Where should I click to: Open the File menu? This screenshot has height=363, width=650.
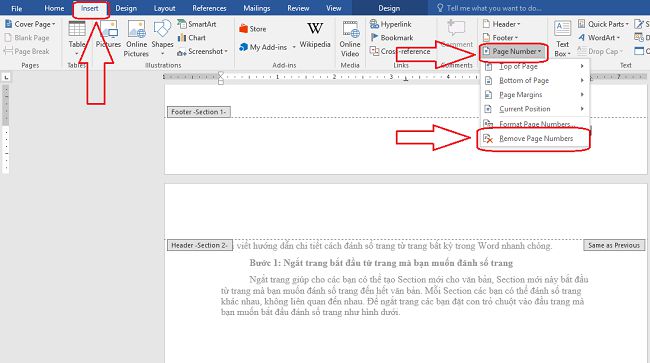pos(17,8)
